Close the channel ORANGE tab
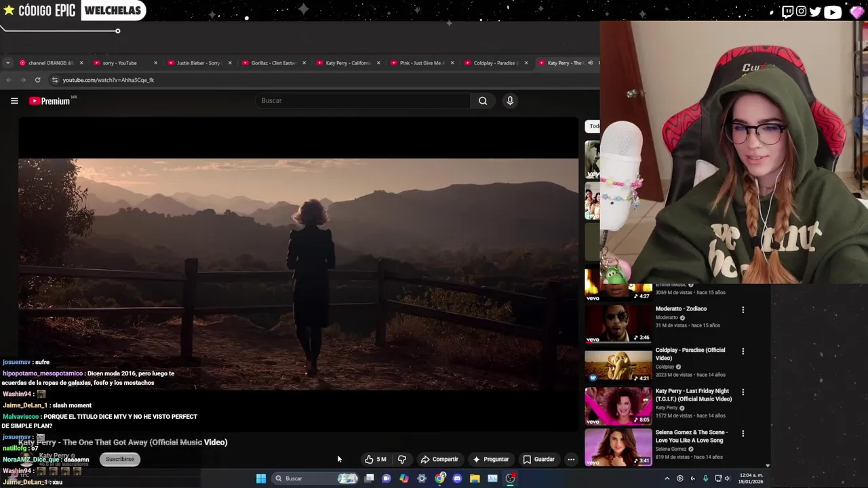The image size is (868, 488). click(x=81, y=63)
